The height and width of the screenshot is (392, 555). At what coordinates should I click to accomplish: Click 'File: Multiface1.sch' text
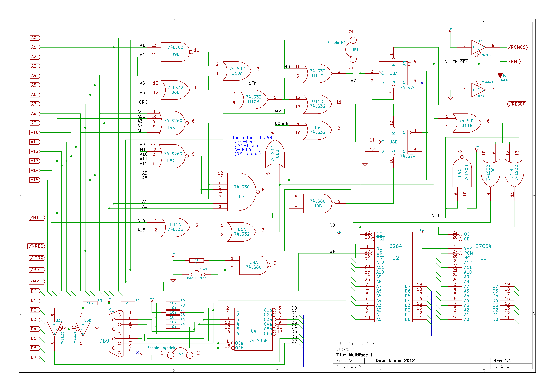357,343
